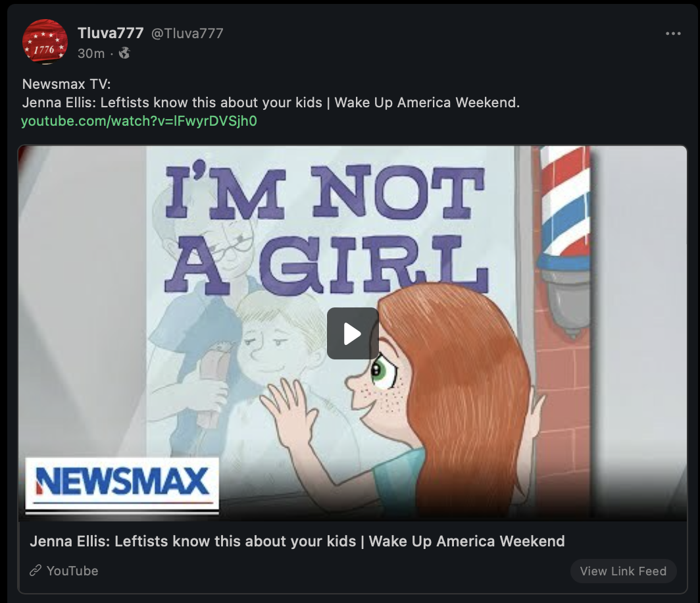
Task: Click the globe public visibility icon
Action: click(x=124, y=53)
